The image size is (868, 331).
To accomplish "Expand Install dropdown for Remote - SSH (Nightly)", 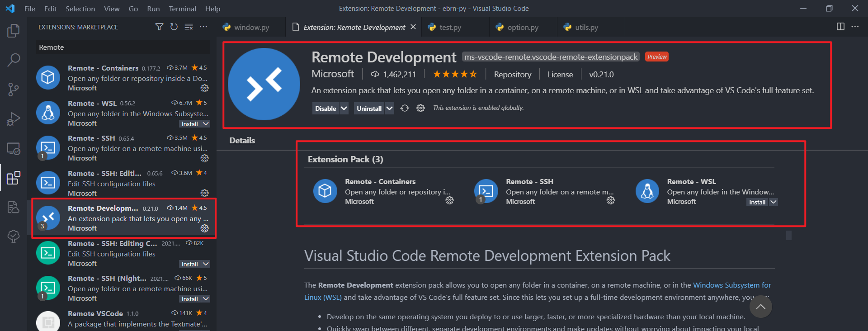I will [206, 299].
